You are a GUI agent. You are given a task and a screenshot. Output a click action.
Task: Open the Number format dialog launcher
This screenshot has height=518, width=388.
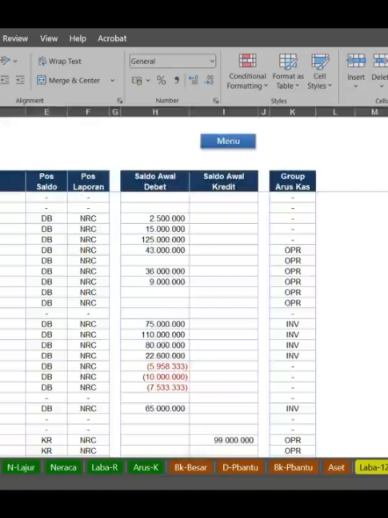coord(216,101)
